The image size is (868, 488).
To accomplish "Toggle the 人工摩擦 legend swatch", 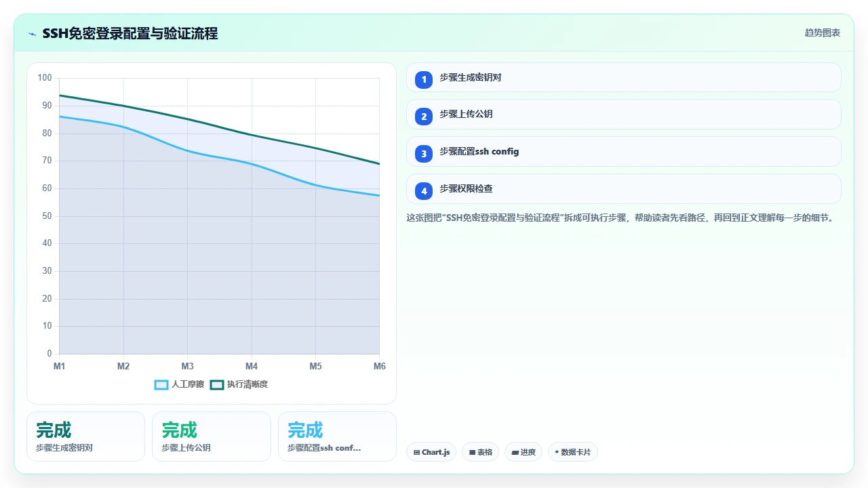I will coord(161,384).
